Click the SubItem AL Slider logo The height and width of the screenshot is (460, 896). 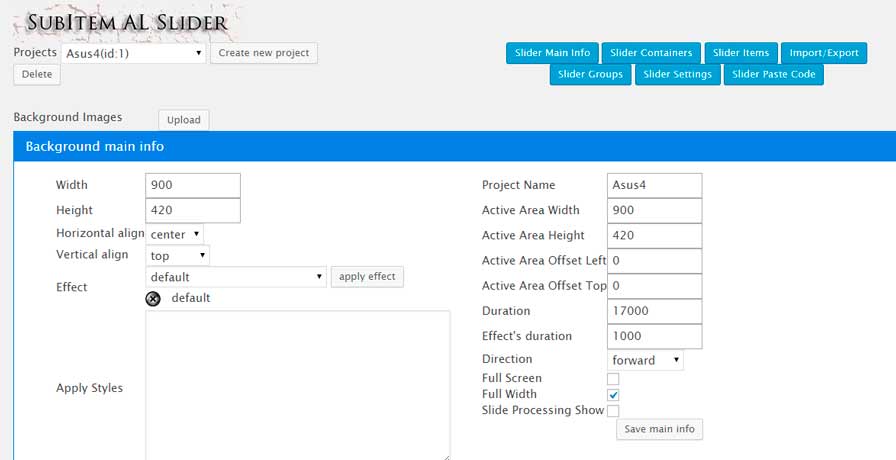(x=127, y=22)
